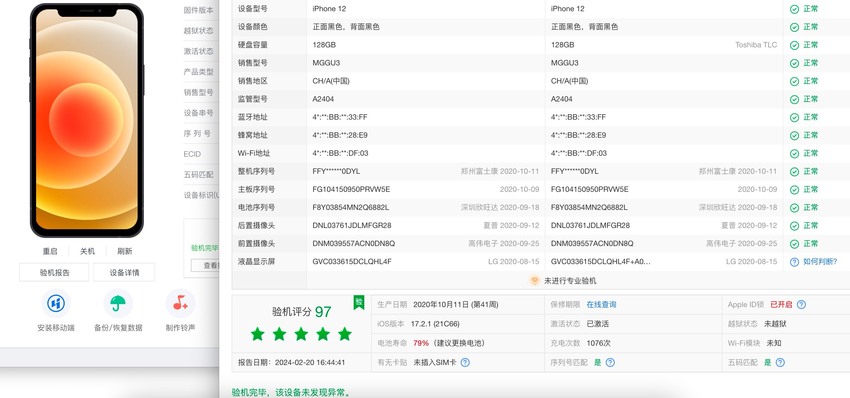Open the 如何判断? link

[820, 261]
